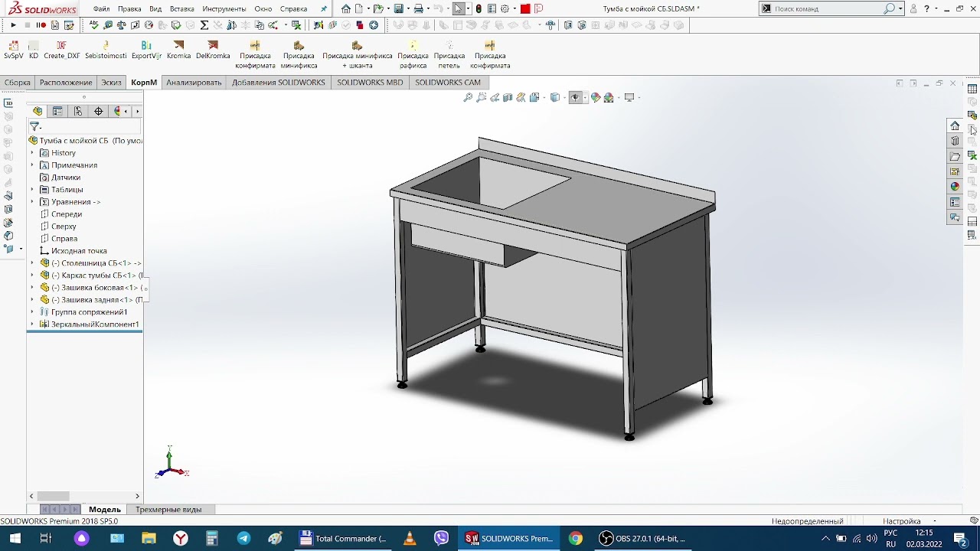
Task: Open the SOLIDWORKS Resources home panel
Action: click(x=955, y=126)
